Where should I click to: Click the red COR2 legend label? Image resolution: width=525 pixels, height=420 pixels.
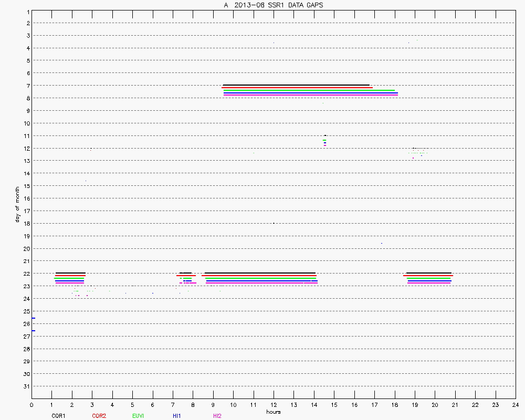point(99,416)
